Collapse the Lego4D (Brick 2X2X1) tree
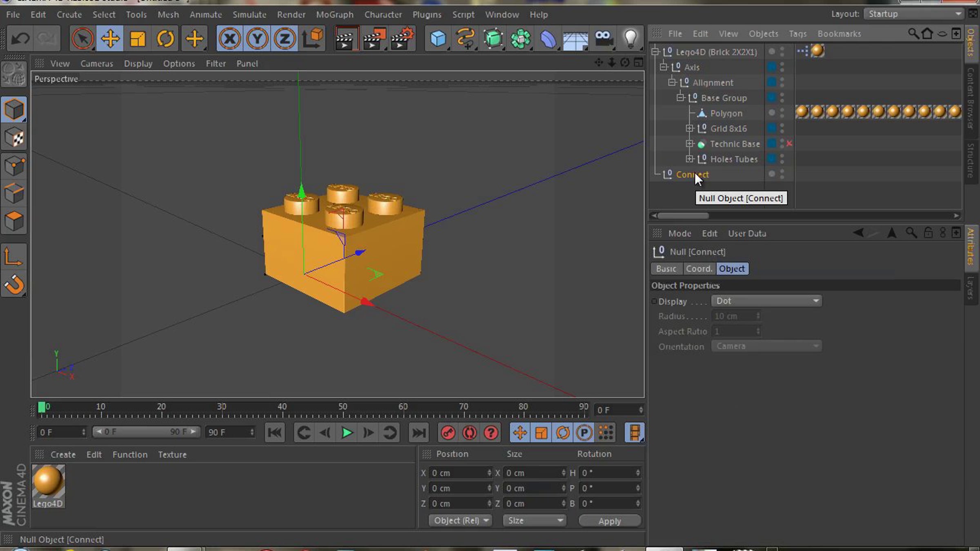Screen dimensions: 980x551 point(655,52)
